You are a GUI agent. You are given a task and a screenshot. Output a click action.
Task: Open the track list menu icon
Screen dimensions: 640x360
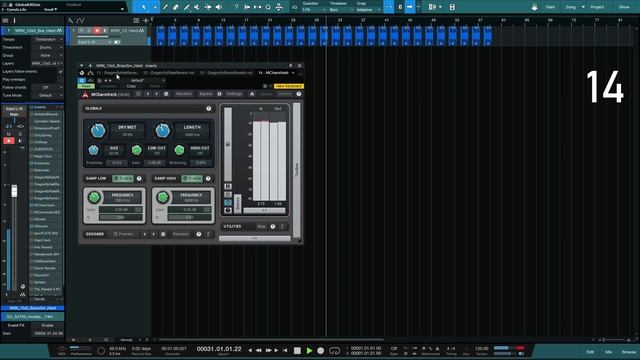coord(5,20)
